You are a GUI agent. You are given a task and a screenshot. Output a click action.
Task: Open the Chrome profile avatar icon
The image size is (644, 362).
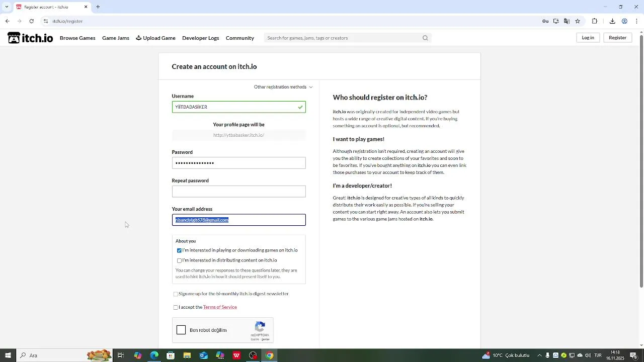624,21
